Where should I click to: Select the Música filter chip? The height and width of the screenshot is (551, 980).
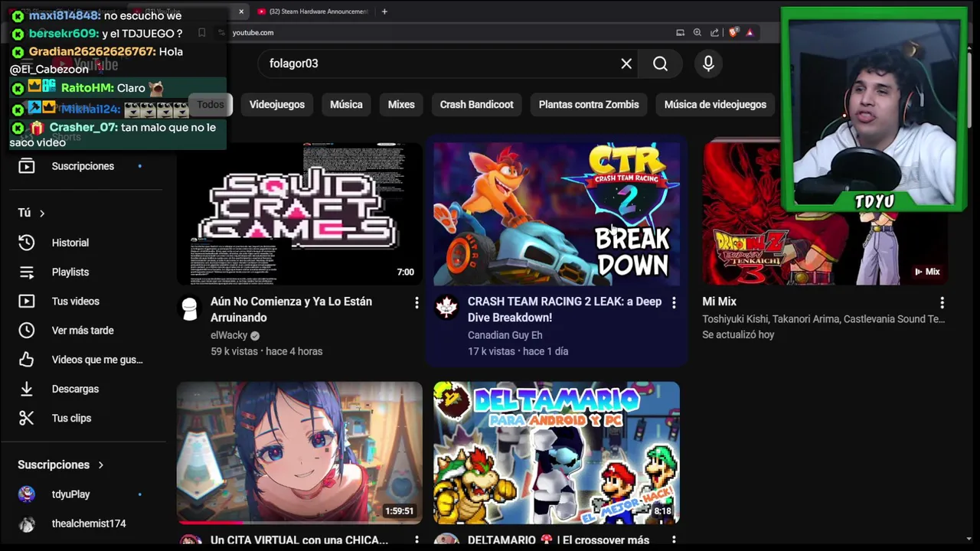(346, 105)
